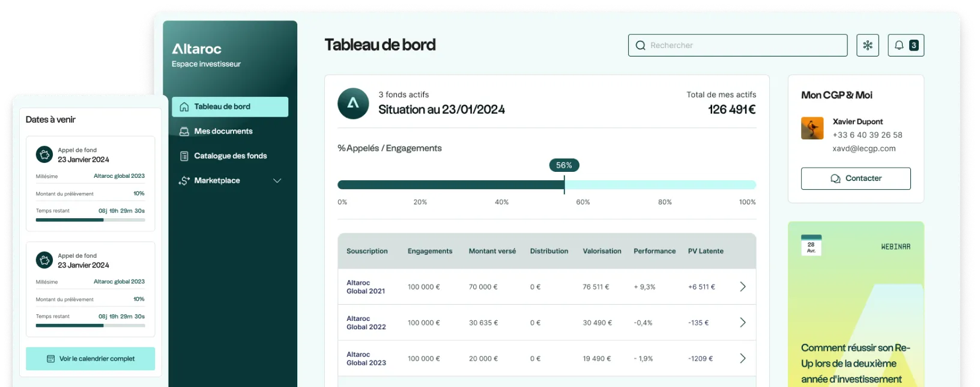Viewport: 980px width, 387px height.
Task: Click the chat bubble icon in Contacter
Action: (x=835, y=178)
